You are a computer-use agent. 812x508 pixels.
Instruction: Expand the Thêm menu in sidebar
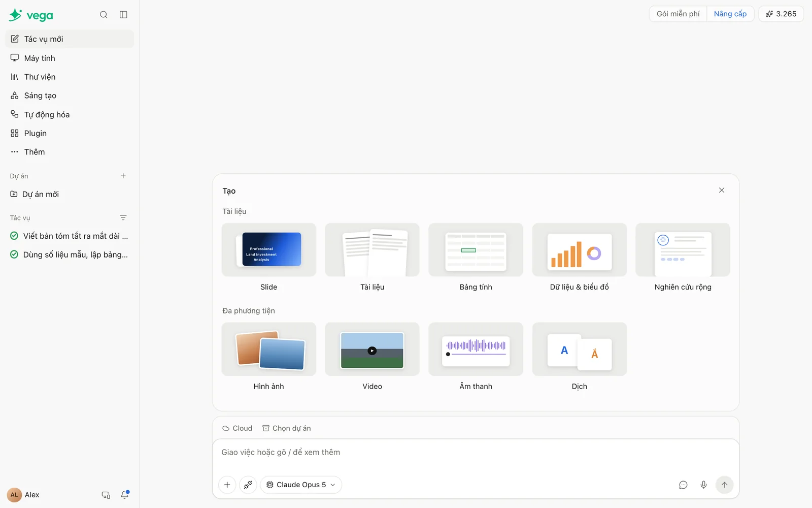(70, 152)
